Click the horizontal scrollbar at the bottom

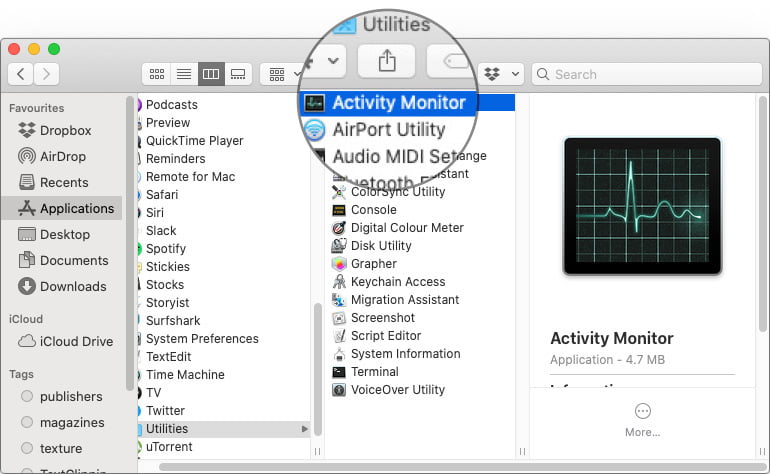click(462, 467)
